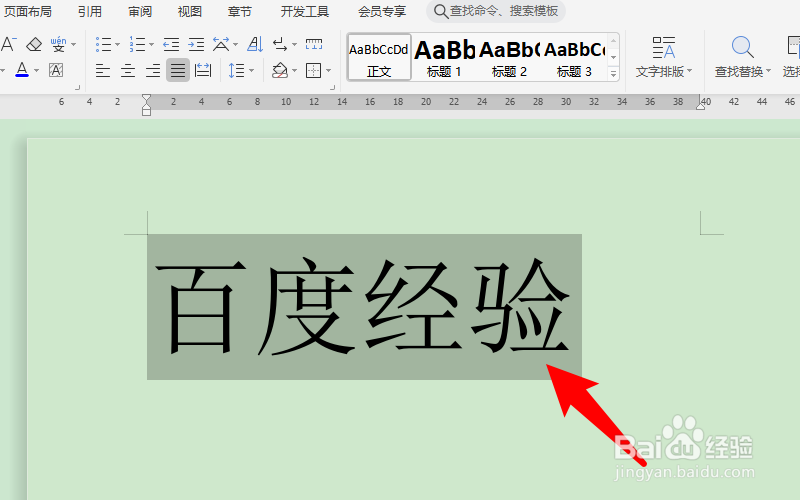This screenshot has width=800, height=500.
Task: Go to 章节 tab
Action: 240,11
